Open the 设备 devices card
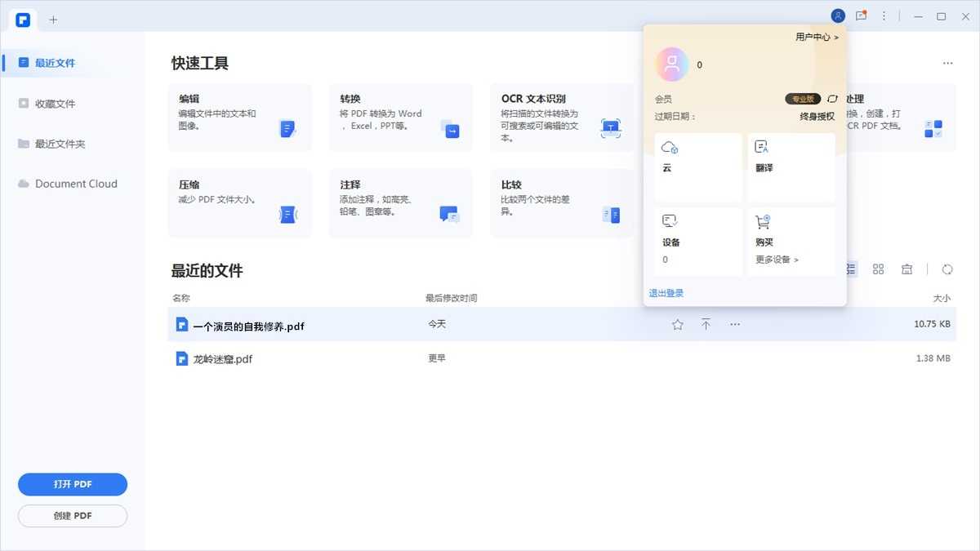The height and width of the screenshot is (551, 980). (698, 241)
